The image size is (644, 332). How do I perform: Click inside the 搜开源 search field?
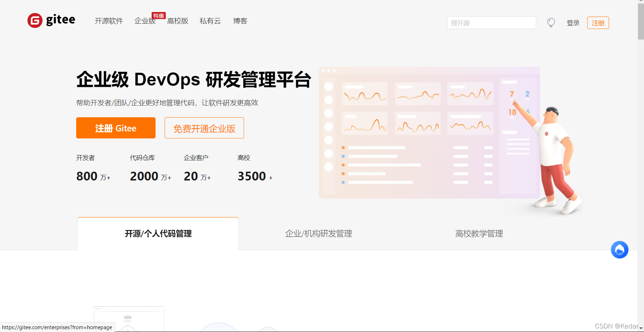(491, 23)
